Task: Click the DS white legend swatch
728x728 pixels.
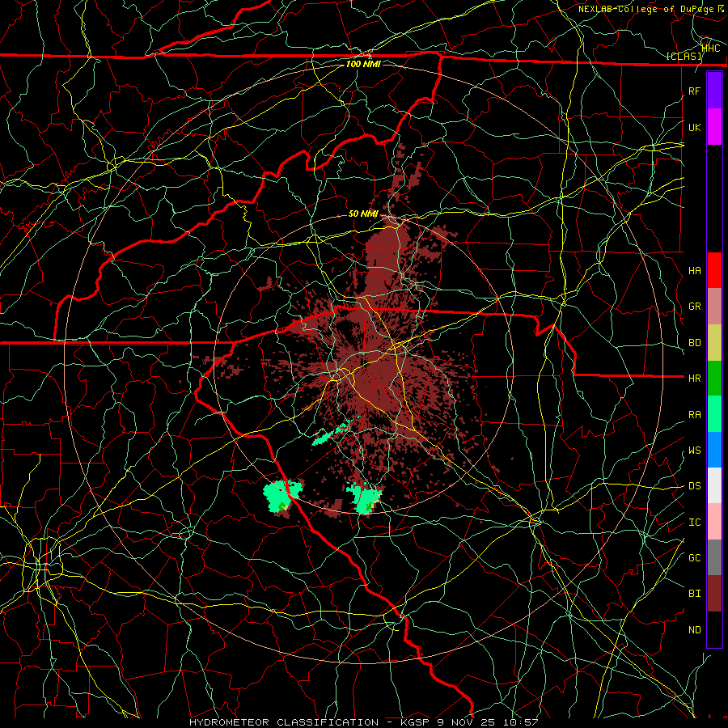Action: (714, 485)
